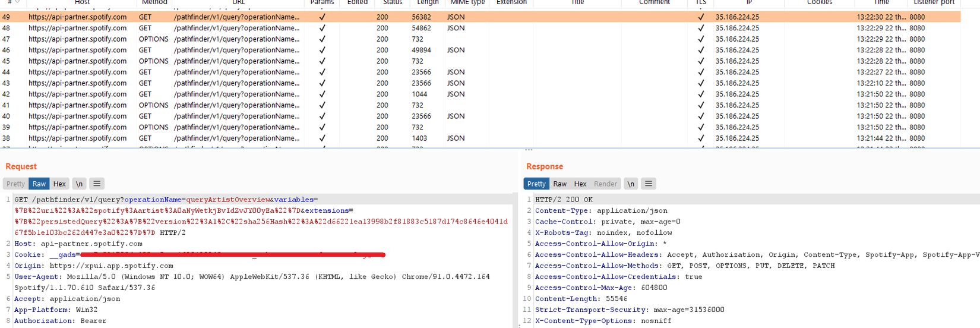This screenshot has width=980, height=328.
Task: Switch Response view to Hex tab
Action: pos(580,184)
